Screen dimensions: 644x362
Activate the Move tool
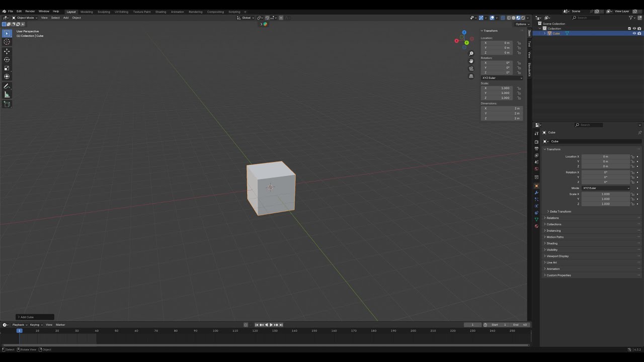(x=7, y=51)
